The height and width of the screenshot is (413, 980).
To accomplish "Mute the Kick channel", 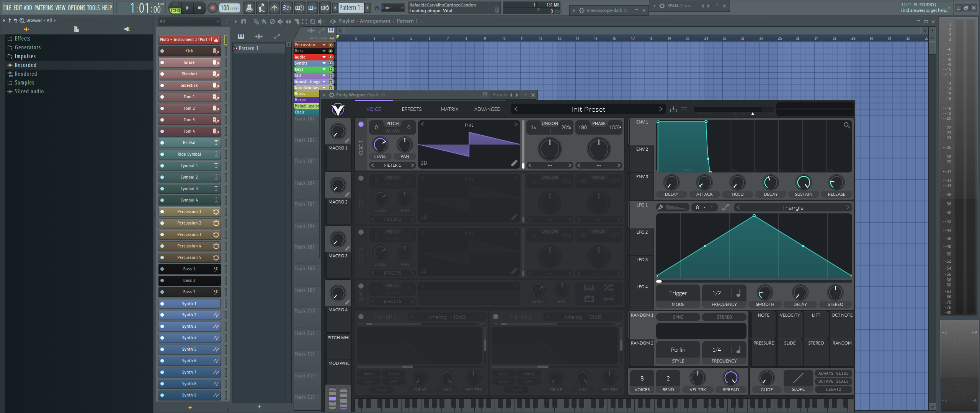I will [162, 51].
